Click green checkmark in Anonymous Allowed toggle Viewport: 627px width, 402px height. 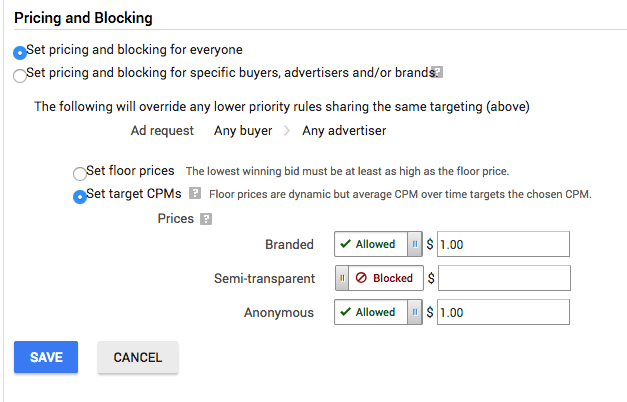click(x=345, y=312)
